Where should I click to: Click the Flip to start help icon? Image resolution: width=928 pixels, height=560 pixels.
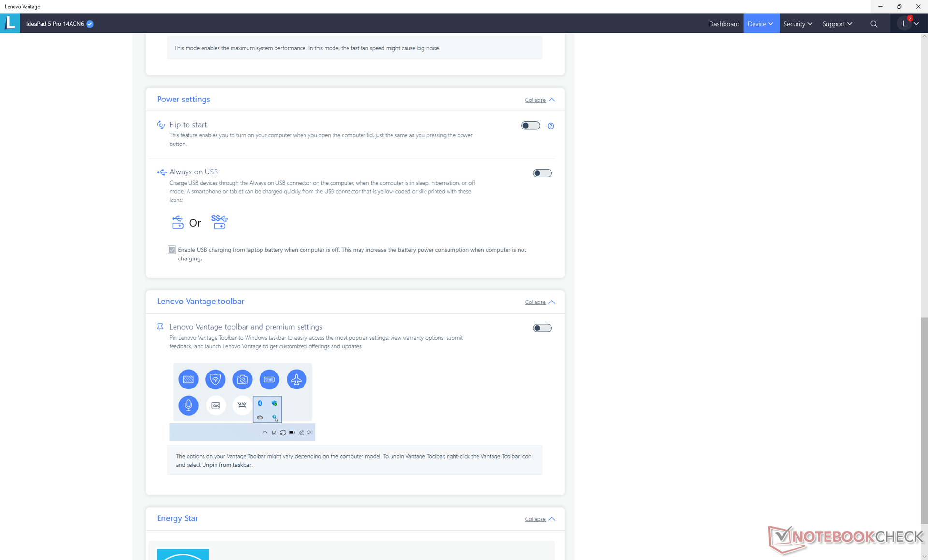551,126
